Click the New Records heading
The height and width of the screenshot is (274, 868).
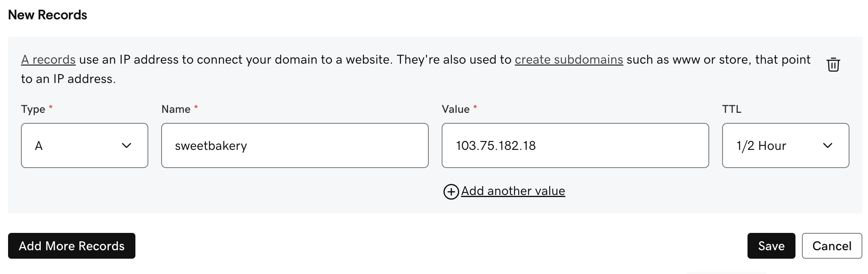tap(48, 15)
